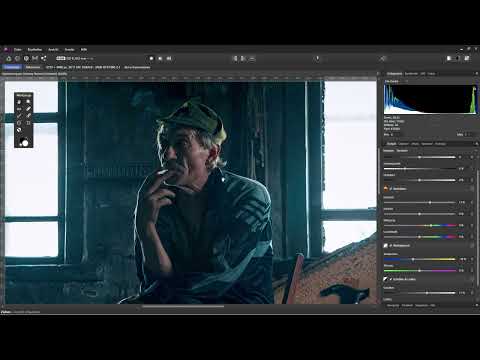This screenshot has height=360, width=480.
Task: Open the Hilfe menu
Action: [84, 49]
